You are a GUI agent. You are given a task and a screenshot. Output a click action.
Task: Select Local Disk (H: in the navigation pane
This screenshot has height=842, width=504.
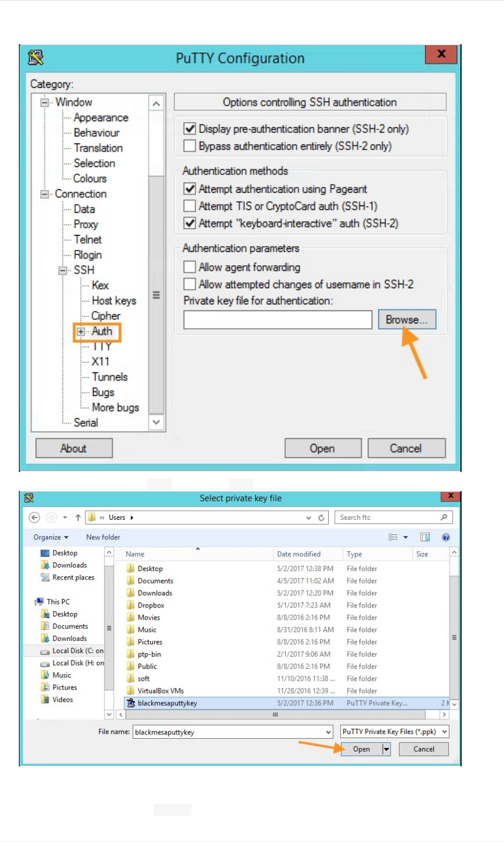pos(72,663)
